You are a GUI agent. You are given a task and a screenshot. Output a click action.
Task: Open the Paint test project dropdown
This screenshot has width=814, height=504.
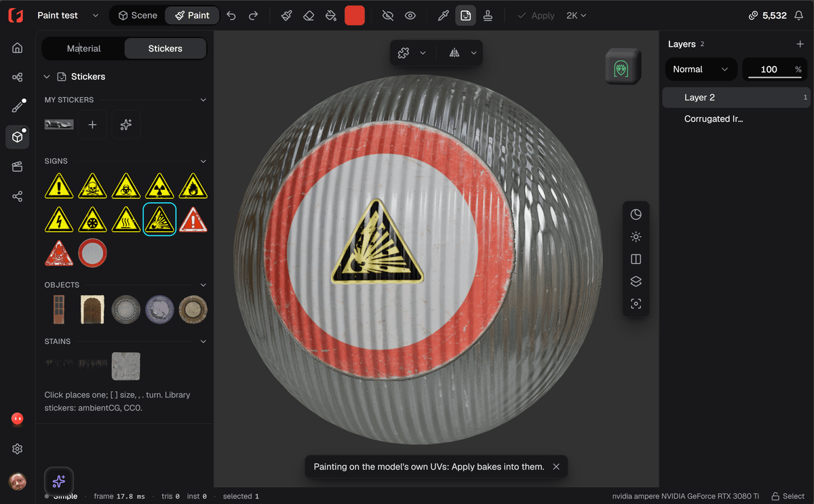68,16
